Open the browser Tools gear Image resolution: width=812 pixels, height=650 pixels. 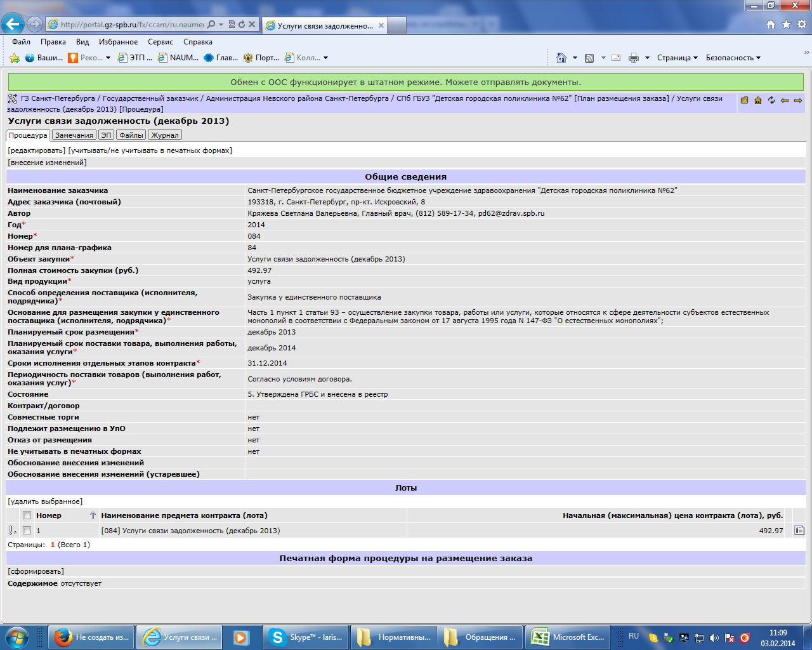point(801,25)
